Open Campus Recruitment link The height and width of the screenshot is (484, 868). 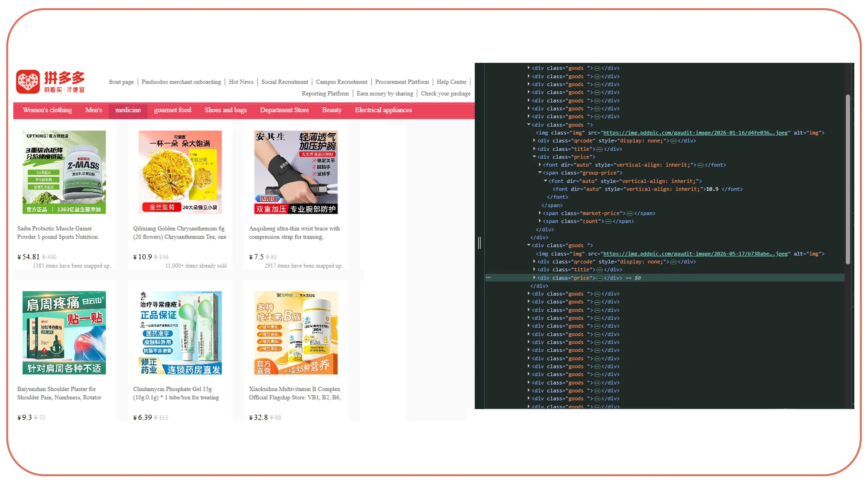pyautogui.click(x=342, y=82)
